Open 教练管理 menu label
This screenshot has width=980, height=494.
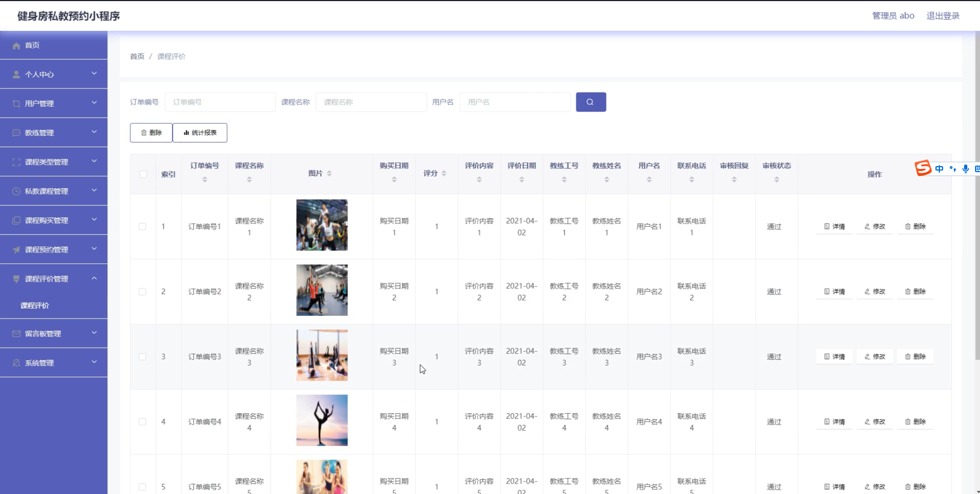39,133
